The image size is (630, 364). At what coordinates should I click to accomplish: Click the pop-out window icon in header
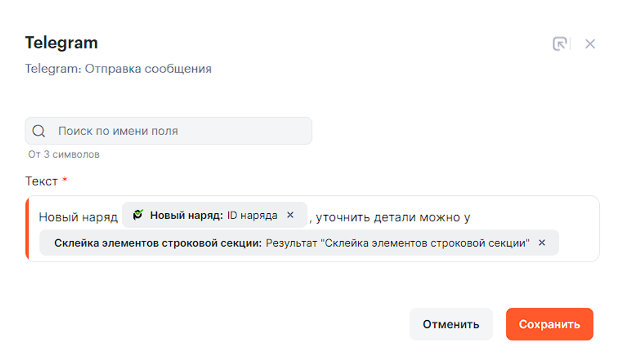coord(559,44)
